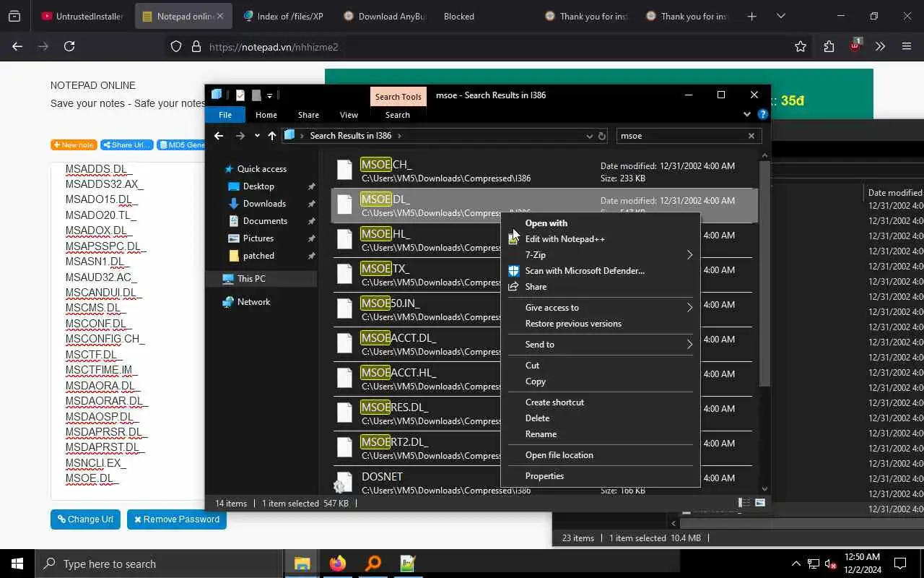Open the orange magnifier search app in taskbar
Screen dimensions: 924x578
point(373,564)
